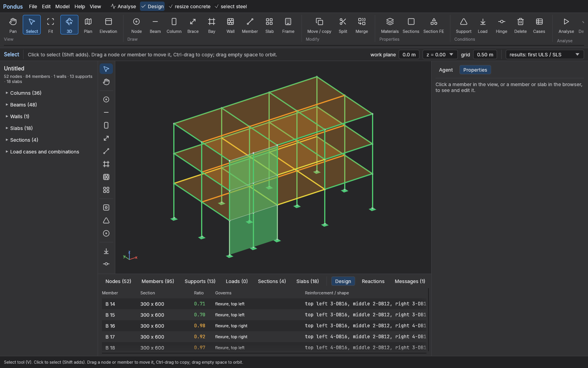Open load Cases
588x368 pixels.
point(539,25)
